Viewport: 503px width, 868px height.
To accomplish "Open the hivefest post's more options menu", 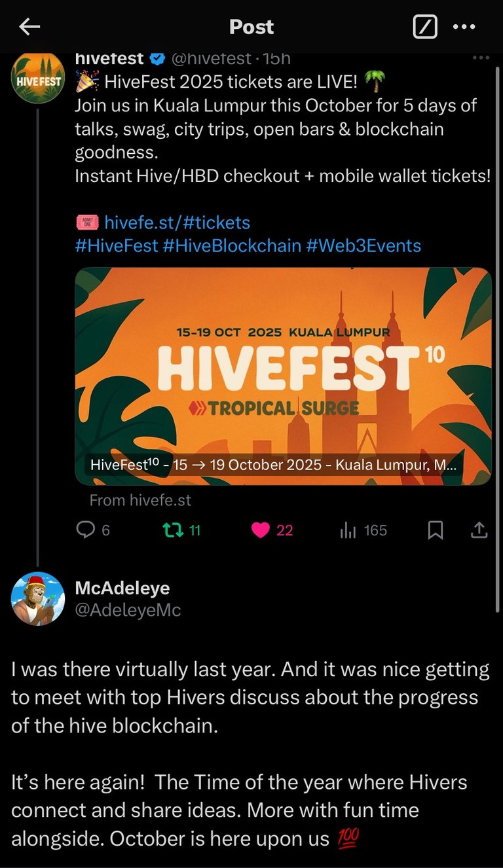I will click(481, 58).
